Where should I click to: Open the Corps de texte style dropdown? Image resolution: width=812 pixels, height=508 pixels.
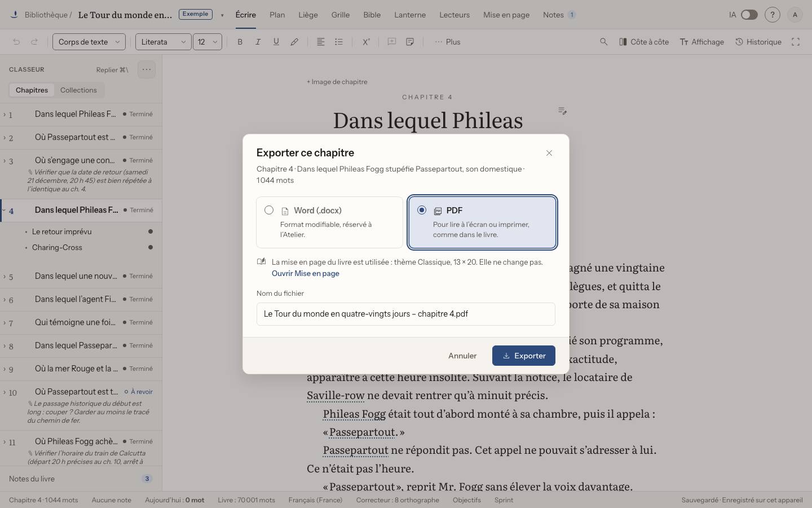coord(89,42)
